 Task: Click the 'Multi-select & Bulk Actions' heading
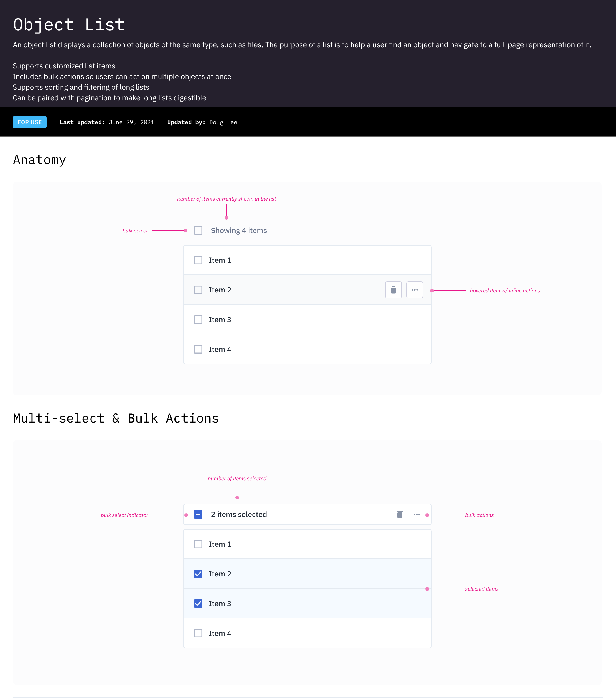coord(116,418)
